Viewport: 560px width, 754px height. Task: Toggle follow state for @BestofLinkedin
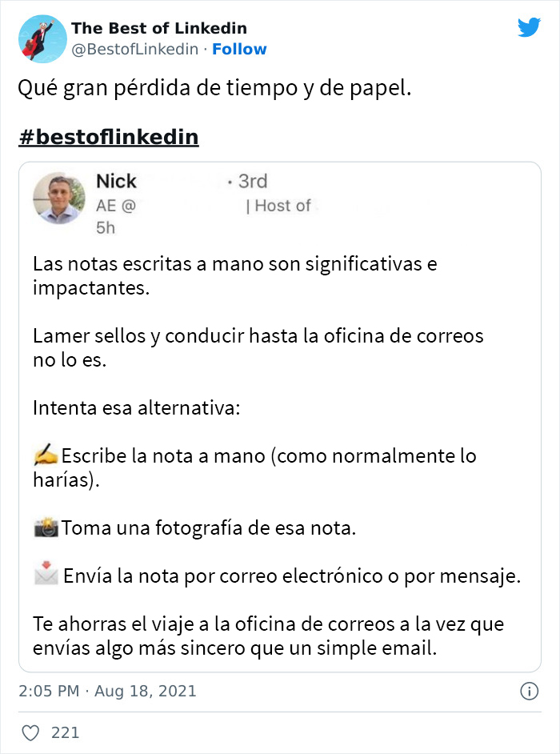(x=238, y=50)
